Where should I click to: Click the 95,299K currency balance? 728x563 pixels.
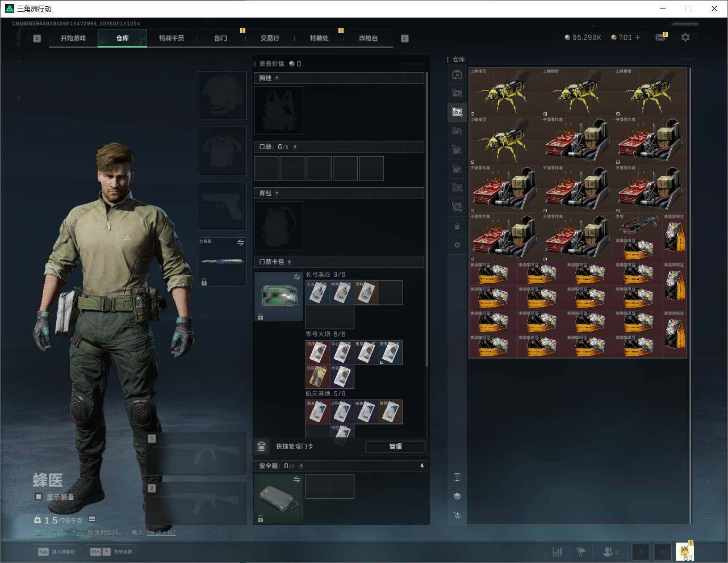pos(583,37)
